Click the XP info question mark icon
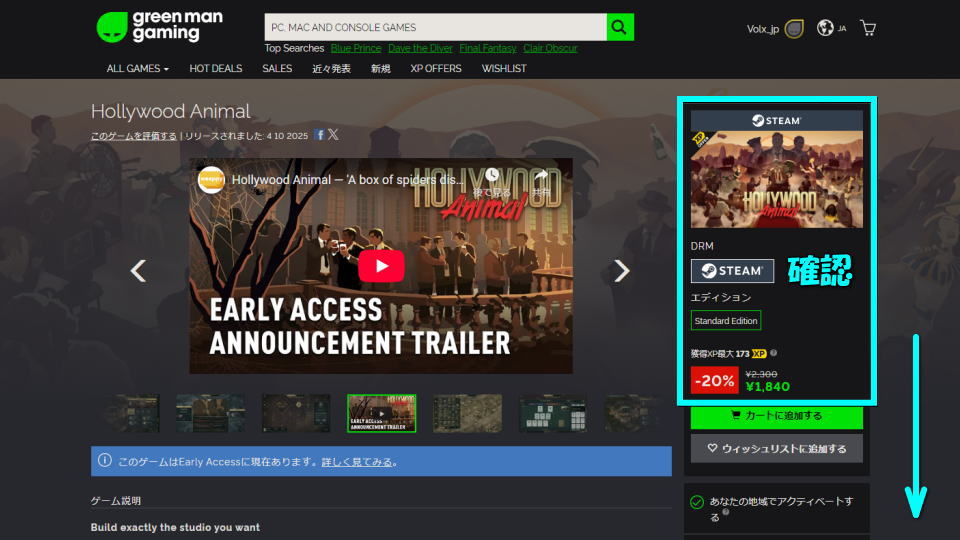The image size is (960, 540). (x=773, y=353)
